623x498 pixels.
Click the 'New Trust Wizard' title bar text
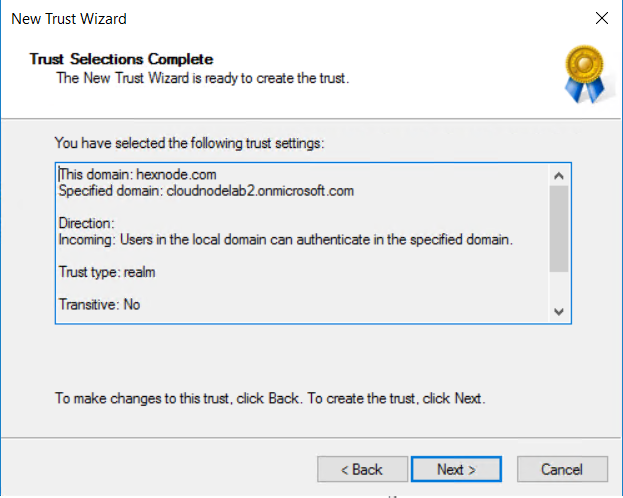[69, 19]
